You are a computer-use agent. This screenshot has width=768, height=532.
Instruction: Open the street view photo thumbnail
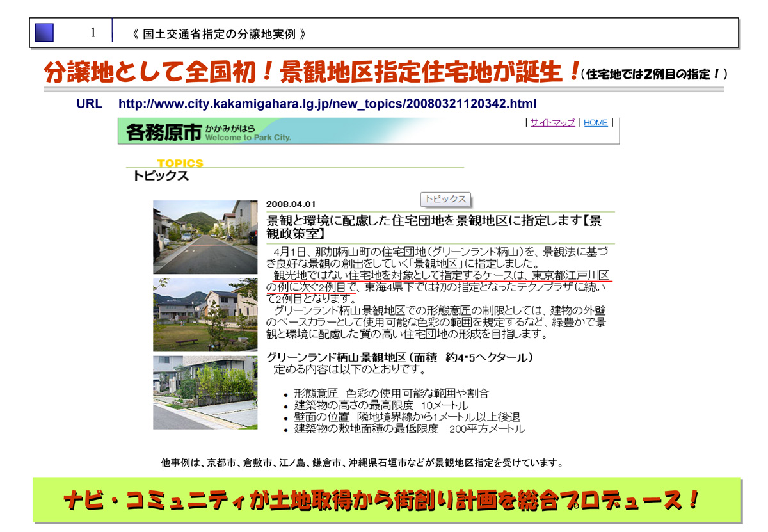click(x=205, y=237)
